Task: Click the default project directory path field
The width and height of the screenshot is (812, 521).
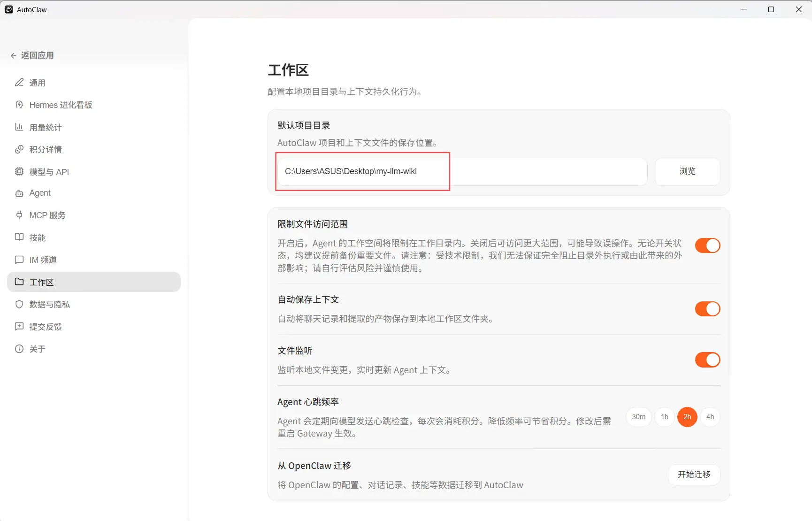Action: [462, 171]
